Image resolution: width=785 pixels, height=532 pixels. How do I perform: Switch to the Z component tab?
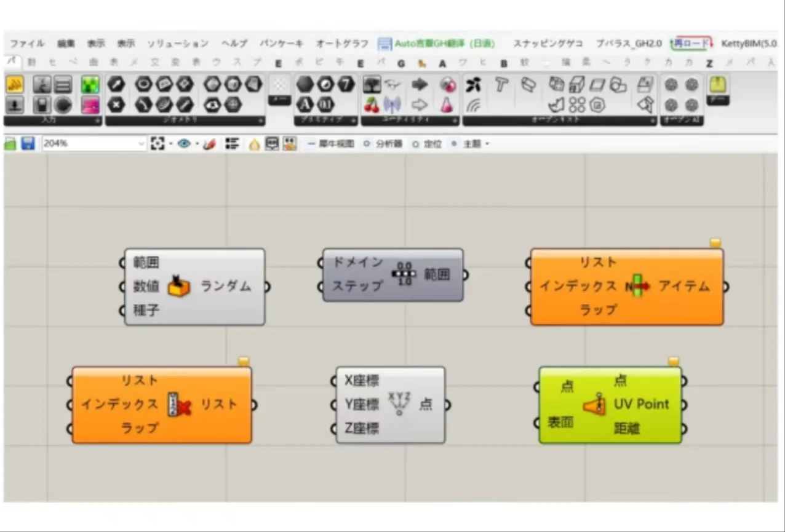click(709, 63)
